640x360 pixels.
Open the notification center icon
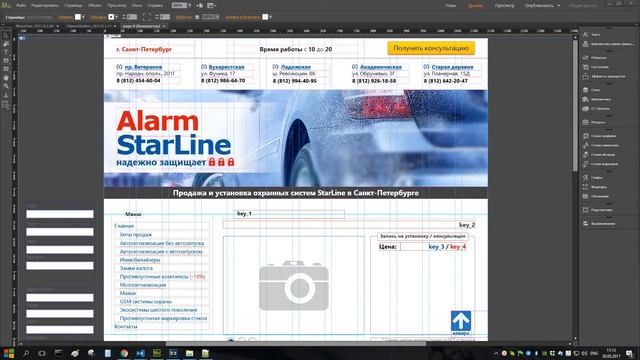(x=629, y=353)
